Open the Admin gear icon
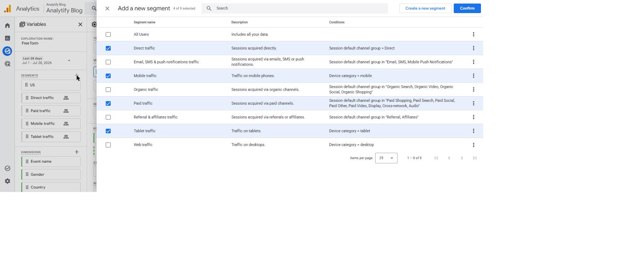644x256 pixels. click(x=7, y=181)
